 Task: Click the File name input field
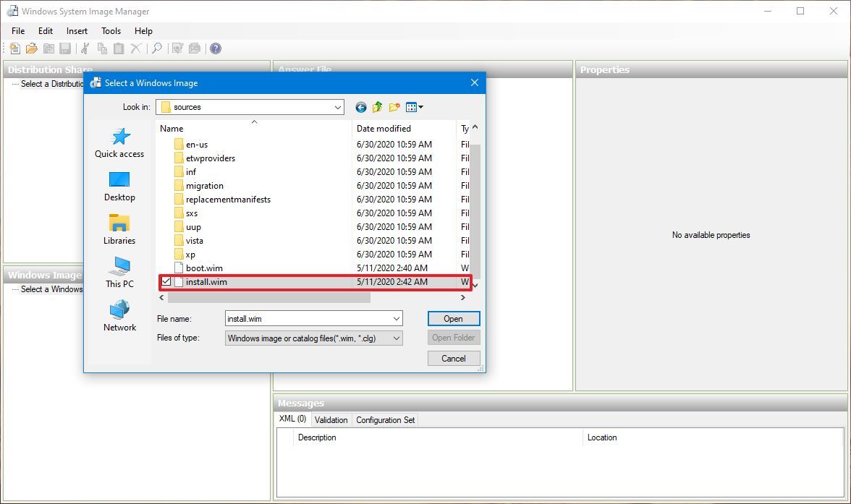click(308, 318)
